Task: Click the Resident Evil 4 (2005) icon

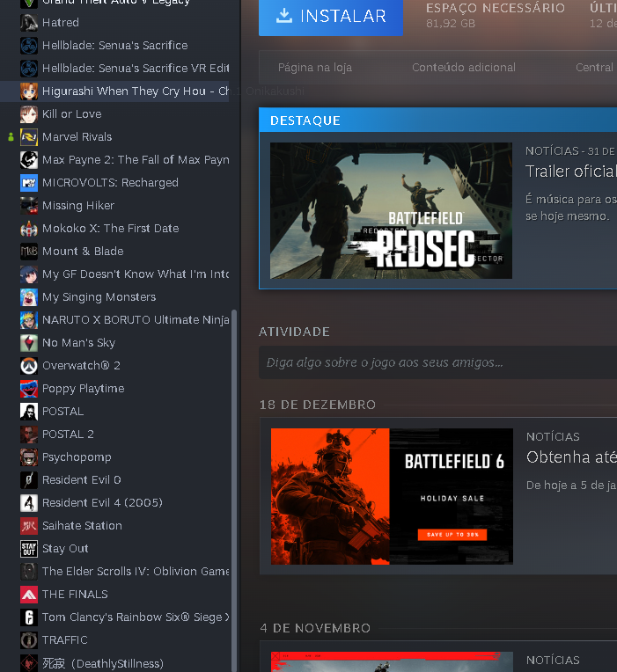Action: click(x=28, y=502)
